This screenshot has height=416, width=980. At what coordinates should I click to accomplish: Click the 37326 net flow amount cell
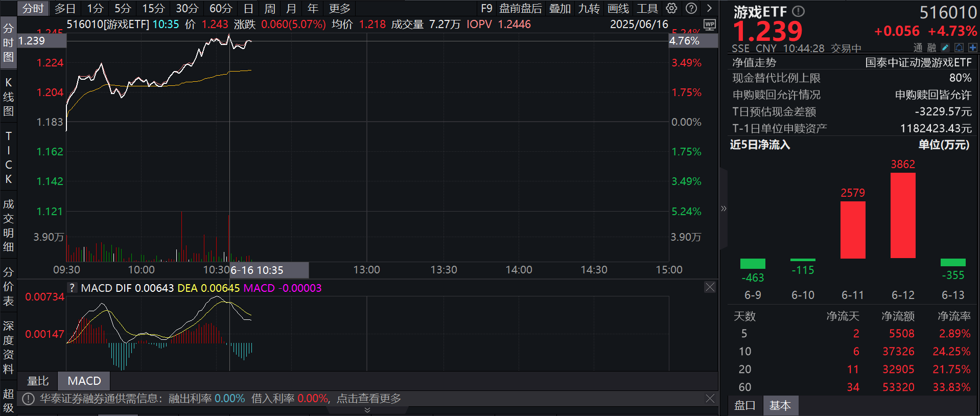(898, 352)
